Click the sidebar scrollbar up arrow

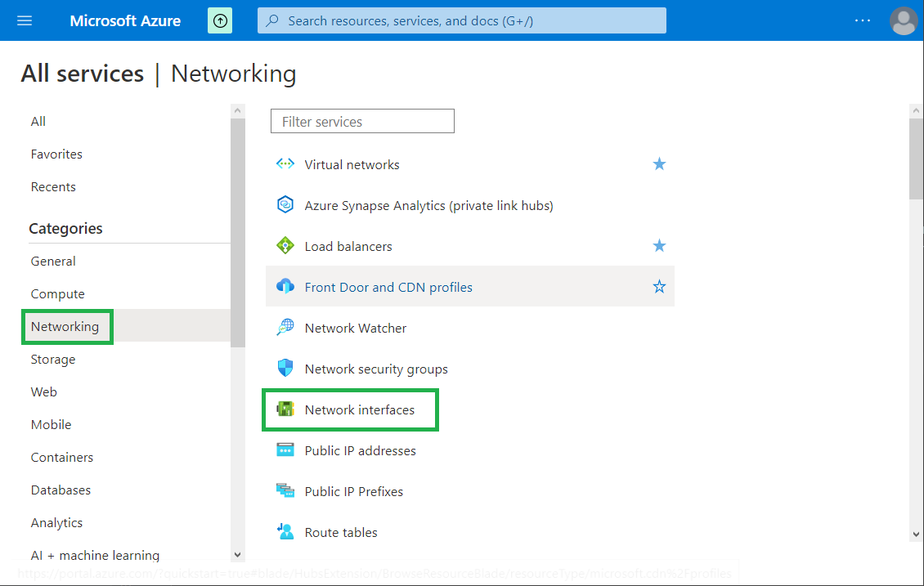[x=237, y=110]
